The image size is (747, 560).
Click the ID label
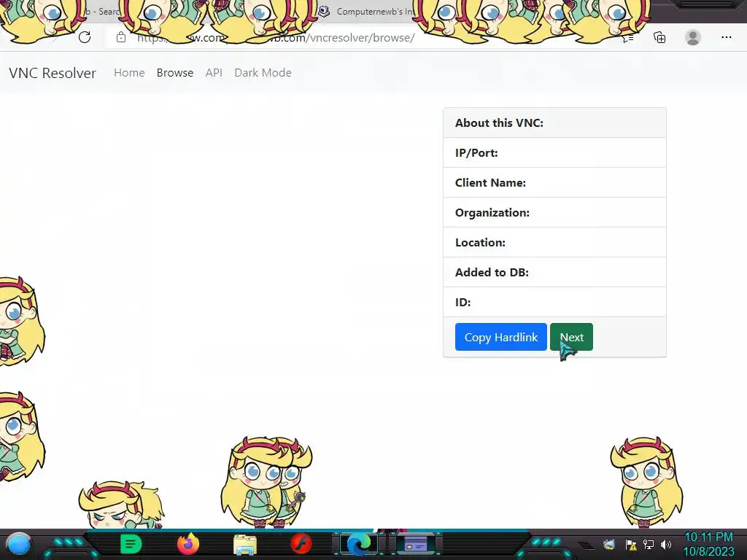tap(462, 303)
